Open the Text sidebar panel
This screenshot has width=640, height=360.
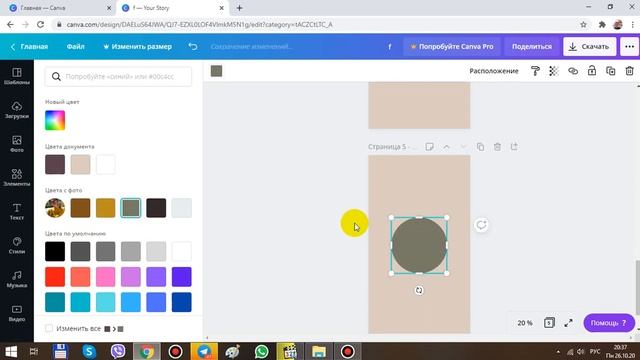click(x=17, y=212)
